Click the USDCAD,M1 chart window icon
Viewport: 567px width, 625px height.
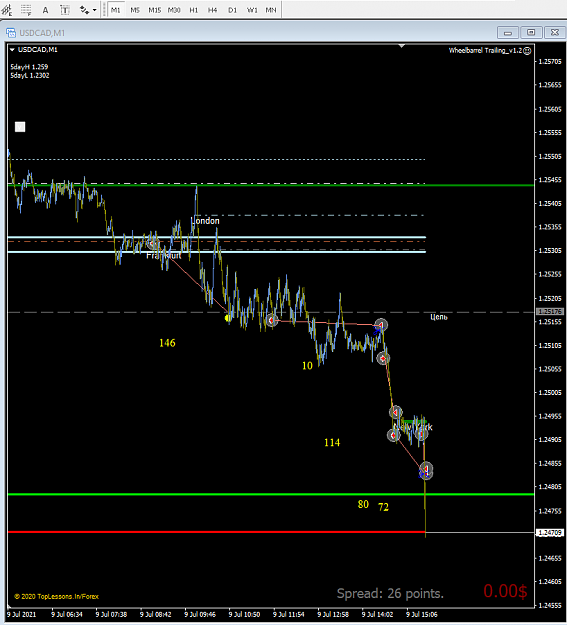(x=11, y=33)
